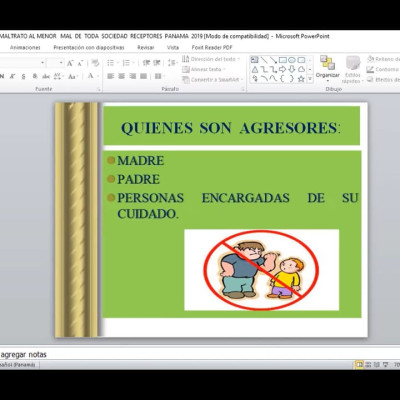The width and height of the screenshot is (400, 400).
Task: Pick the oval shape from gallery
Action: point(292,60)
